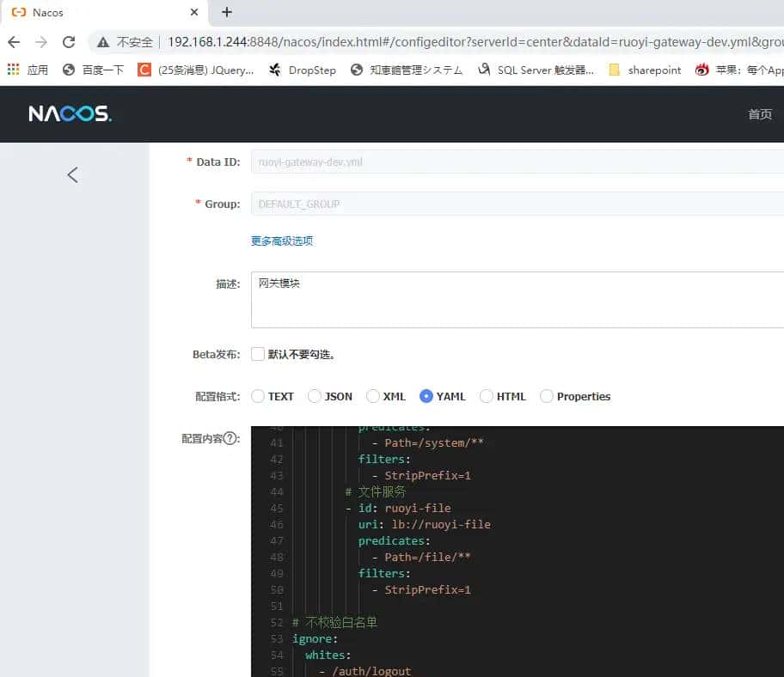The width and height of the screenshot is (784, 677).
Task: Click into the 描述 description text area
Action: pyautogui.click(x=516, y=299)
